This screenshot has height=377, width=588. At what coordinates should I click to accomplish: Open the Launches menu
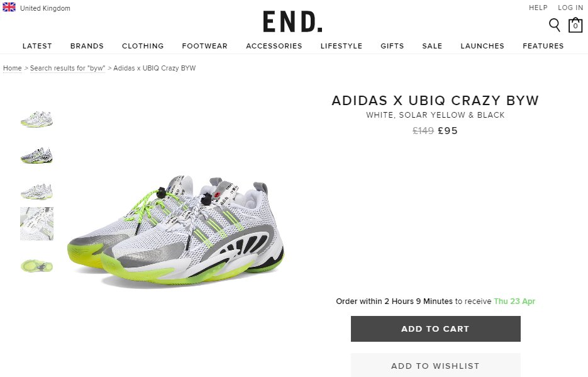point(482,46)
